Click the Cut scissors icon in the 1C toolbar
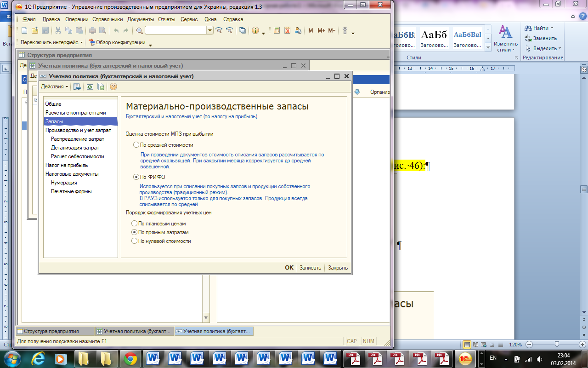This screenshot has height=368, width=588. coord(58,30)
